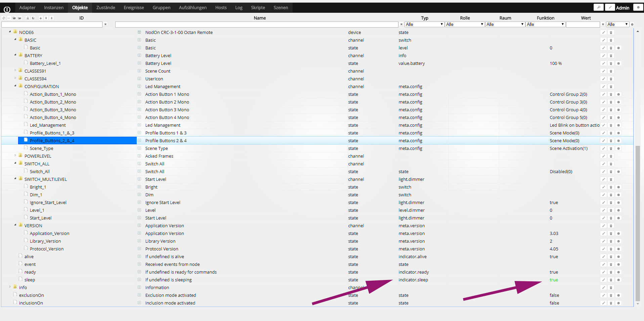This screenshot has width=644, height=321.
Task: Expand the info node
Action: [x=10, y=287]
